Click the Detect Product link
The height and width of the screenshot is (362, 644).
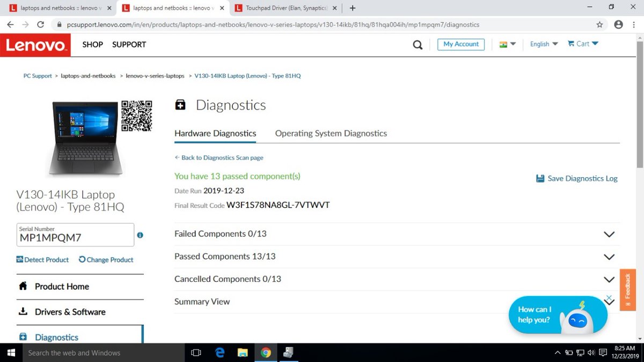[x=43, y=260]
